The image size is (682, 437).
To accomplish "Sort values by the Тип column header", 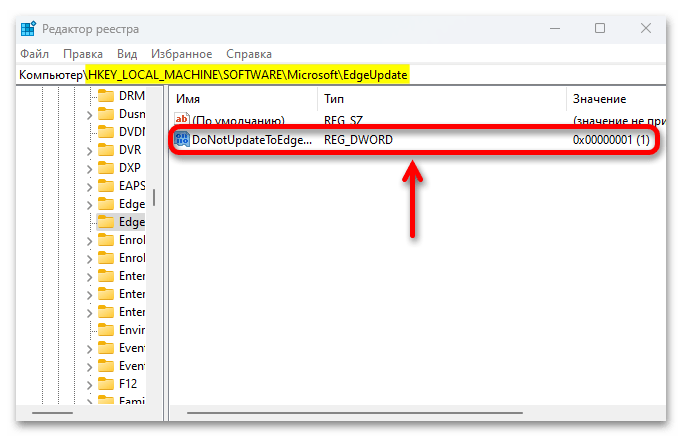I will click(x=442, y=99).
